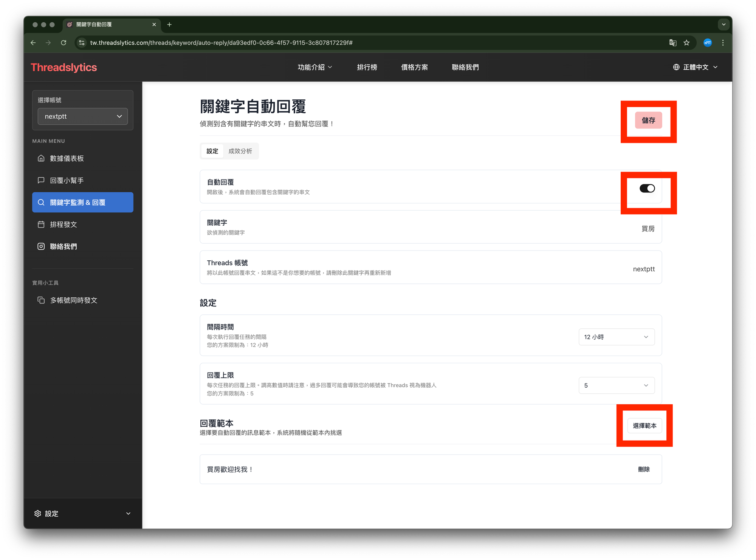Click the home icon beside 數據儀表板
756x560 pixels.
(41, 158)
